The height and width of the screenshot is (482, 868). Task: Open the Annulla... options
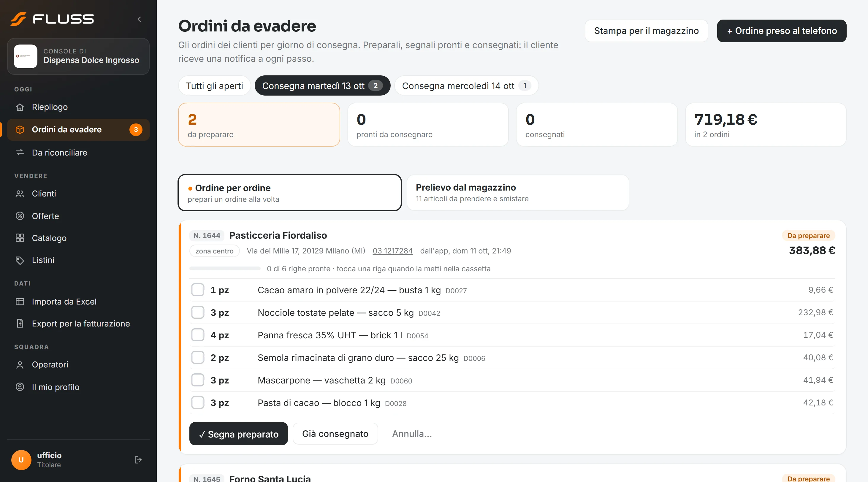tap(412, 434)
